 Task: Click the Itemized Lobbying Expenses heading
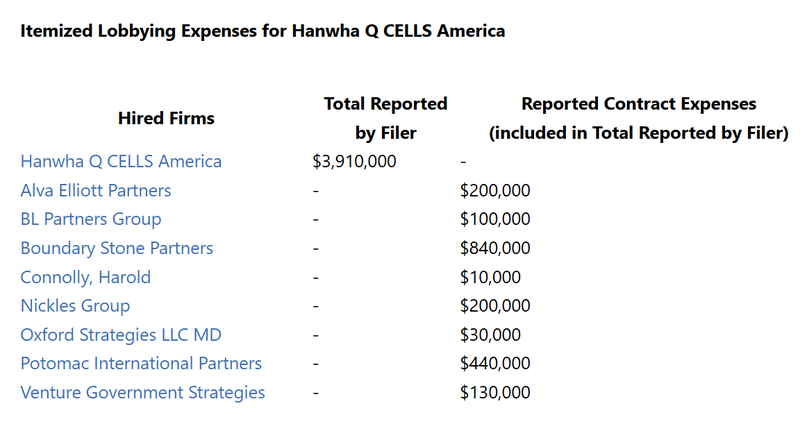click(x=262, y=31)
